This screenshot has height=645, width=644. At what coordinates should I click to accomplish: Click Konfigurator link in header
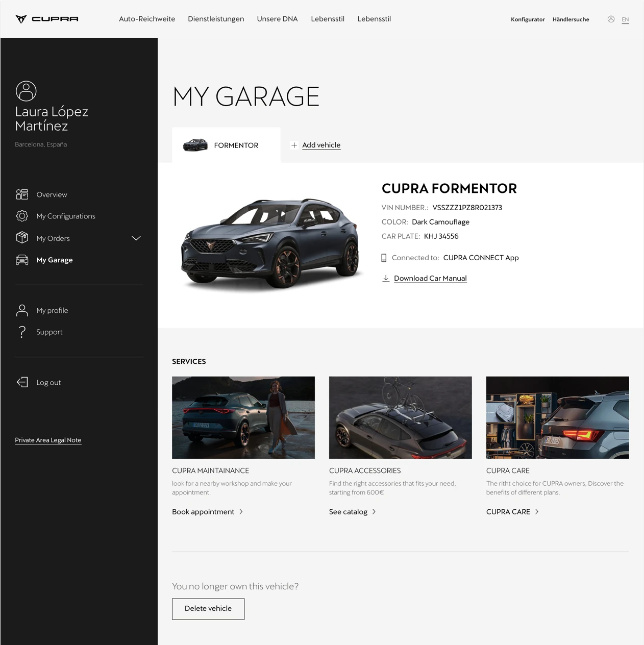(x=528, y=19)
